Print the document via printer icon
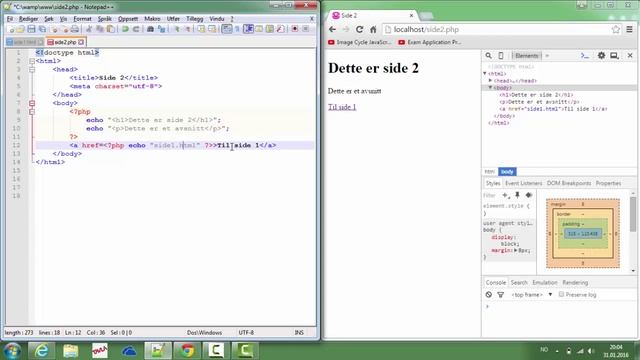The image size is (640, 360). [75, 29]
